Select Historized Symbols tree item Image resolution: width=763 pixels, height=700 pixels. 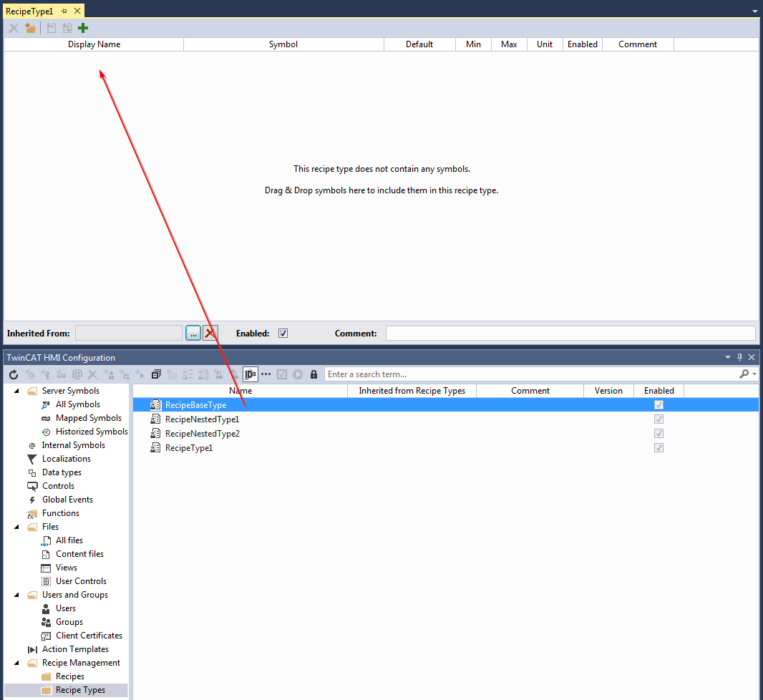(92, 432)
